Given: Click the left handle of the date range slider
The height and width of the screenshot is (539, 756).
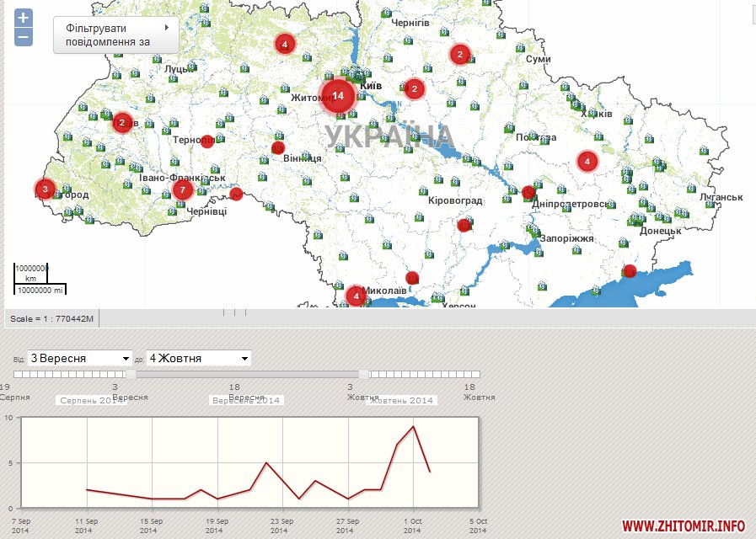Looking at the screenshot, I should (131, 374).
